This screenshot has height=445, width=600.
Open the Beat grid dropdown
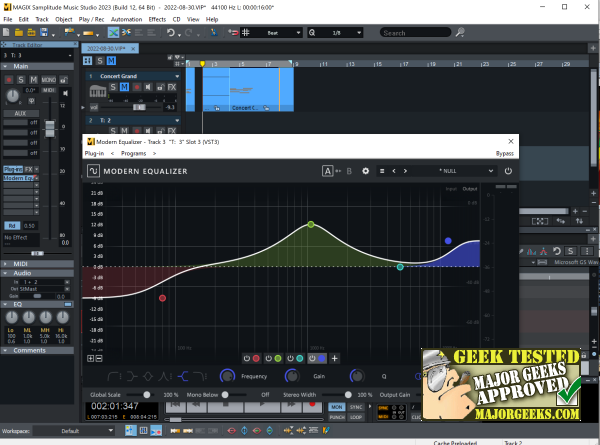[298, 33]
